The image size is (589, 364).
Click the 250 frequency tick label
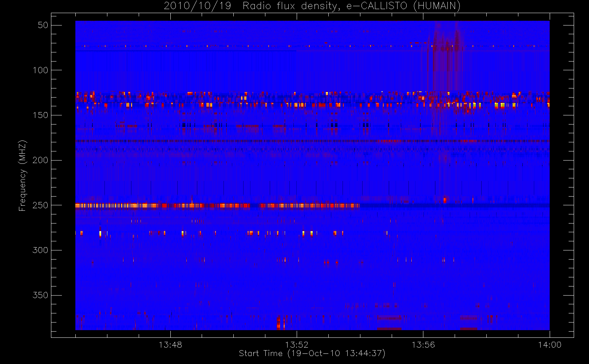tap(40, 205)
